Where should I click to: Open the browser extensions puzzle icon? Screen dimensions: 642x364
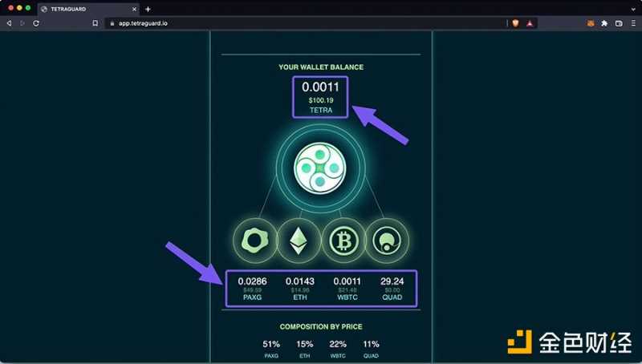[x=604, y=23]
